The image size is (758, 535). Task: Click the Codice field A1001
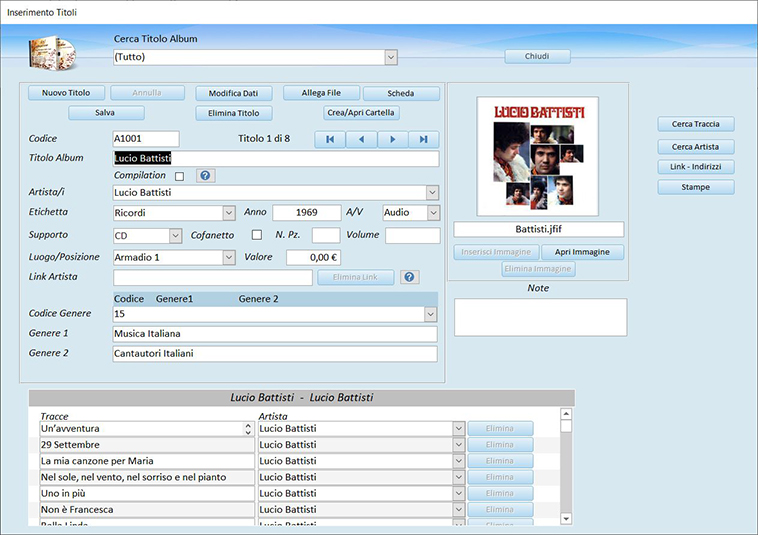pos(146,139)
